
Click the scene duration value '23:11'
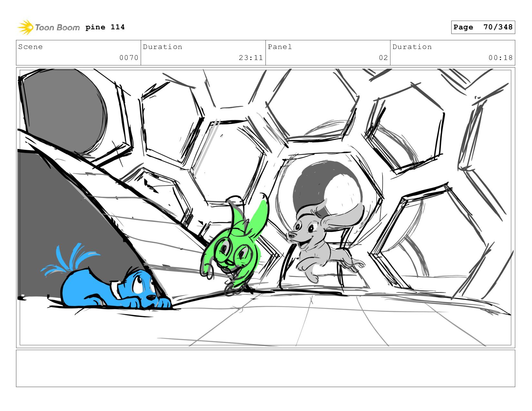coord(251,58)
